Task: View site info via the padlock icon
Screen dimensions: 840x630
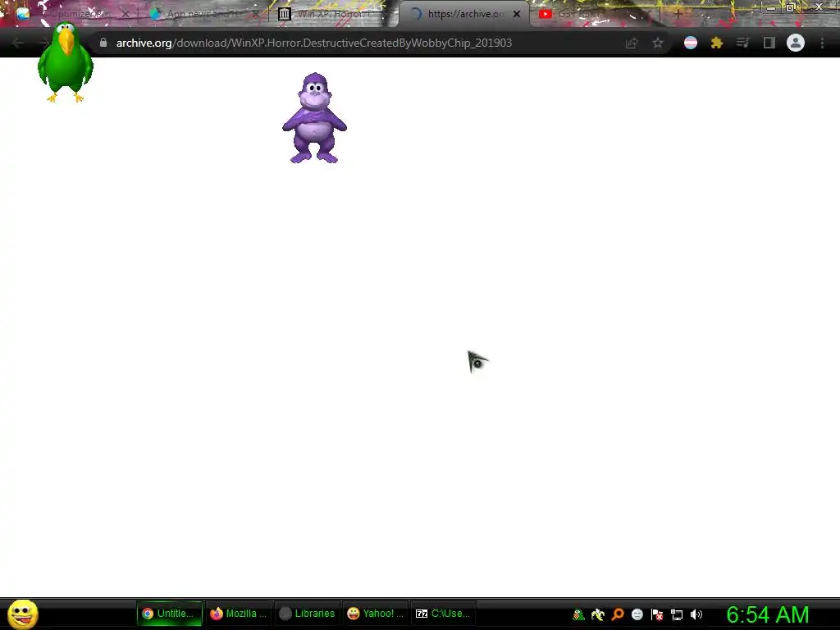Action: [103, 43]
